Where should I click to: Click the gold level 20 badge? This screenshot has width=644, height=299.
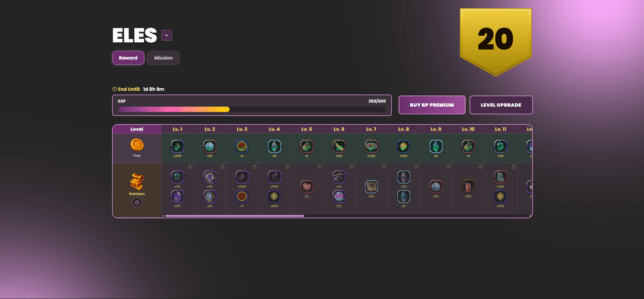click(x=495, y=41)
